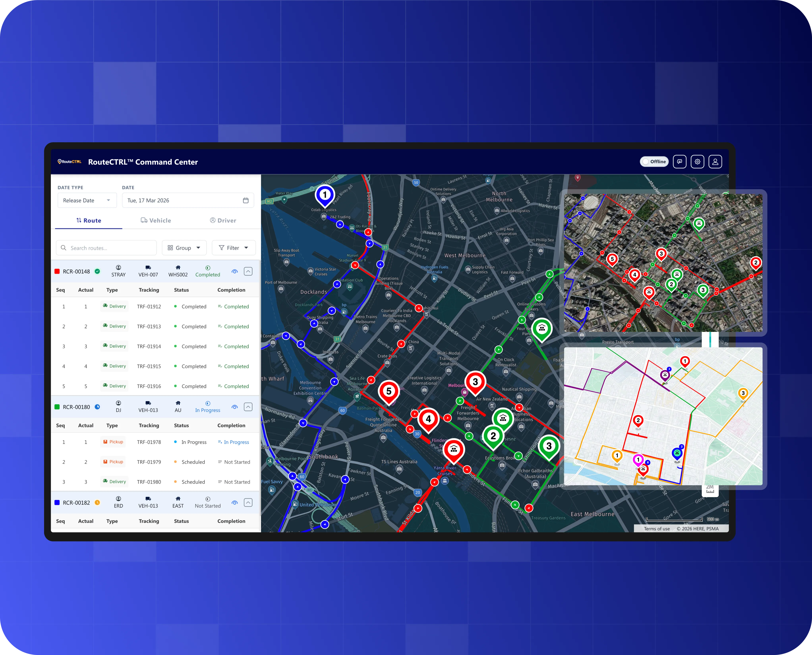This screenshot has height=655, width=812.
Task: Click red depot building marker near Flinders St
Action: 454,451
